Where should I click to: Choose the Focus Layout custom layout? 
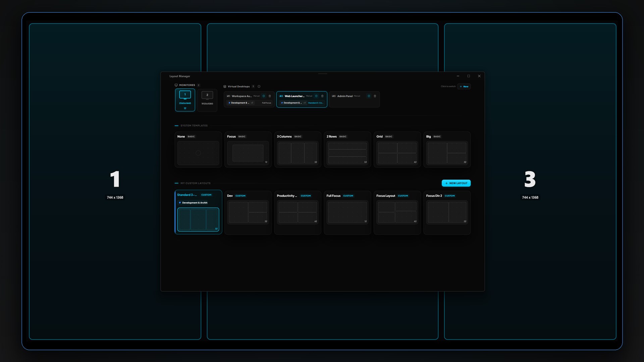tap(397, 213)
